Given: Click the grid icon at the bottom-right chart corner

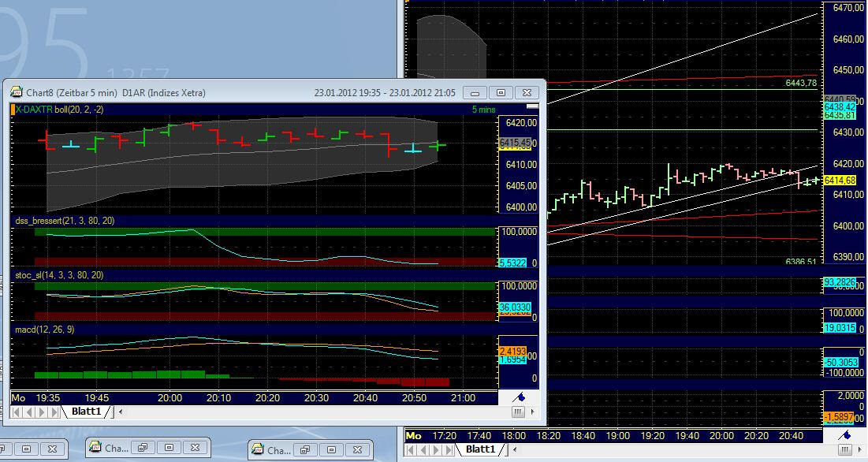Looking at the screenshot, I should click(845, 449).
